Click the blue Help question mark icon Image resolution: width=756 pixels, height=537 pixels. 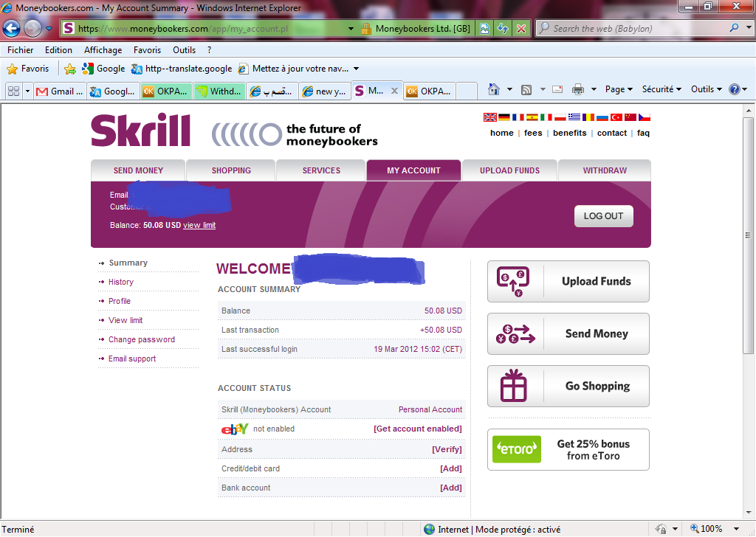coord(735,89)
